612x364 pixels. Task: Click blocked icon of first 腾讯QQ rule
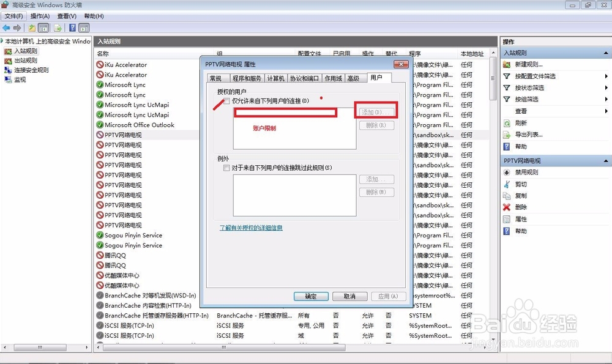pos(100,255)
